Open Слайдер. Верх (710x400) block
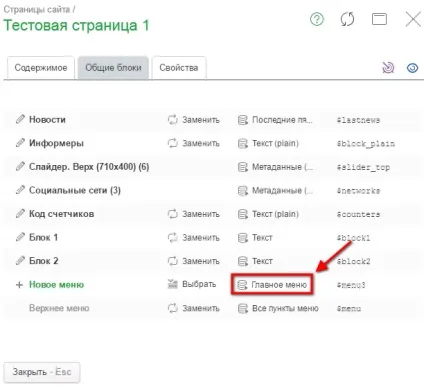Image resolution: width=424 pixels, height=391 pixels. [89, 167]
